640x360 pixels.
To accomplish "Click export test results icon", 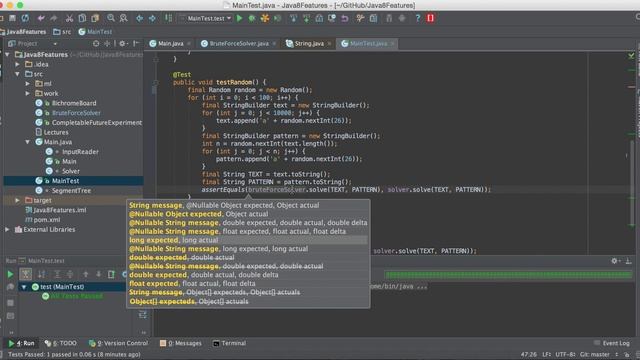I will point(111,274).
